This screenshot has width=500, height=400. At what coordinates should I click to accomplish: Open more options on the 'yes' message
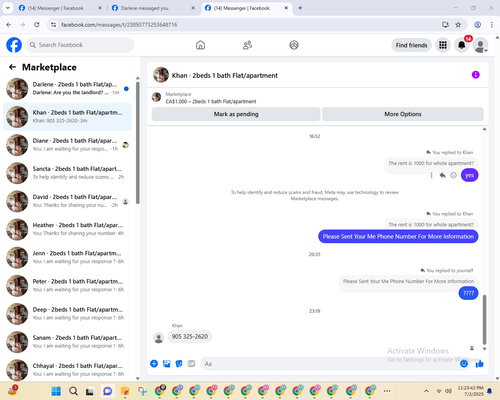(x=431, y=175)
